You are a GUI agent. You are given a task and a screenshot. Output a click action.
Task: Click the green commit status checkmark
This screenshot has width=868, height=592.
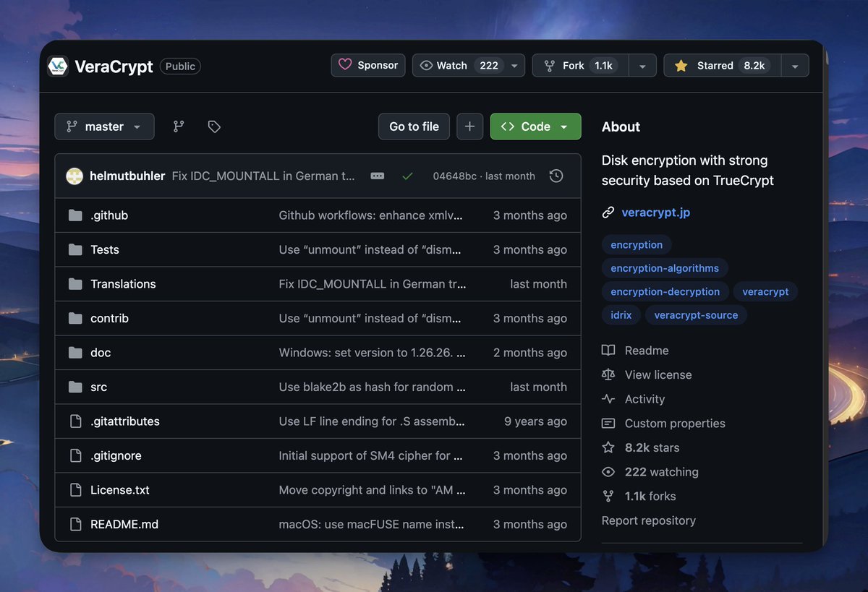click(408, 176)
